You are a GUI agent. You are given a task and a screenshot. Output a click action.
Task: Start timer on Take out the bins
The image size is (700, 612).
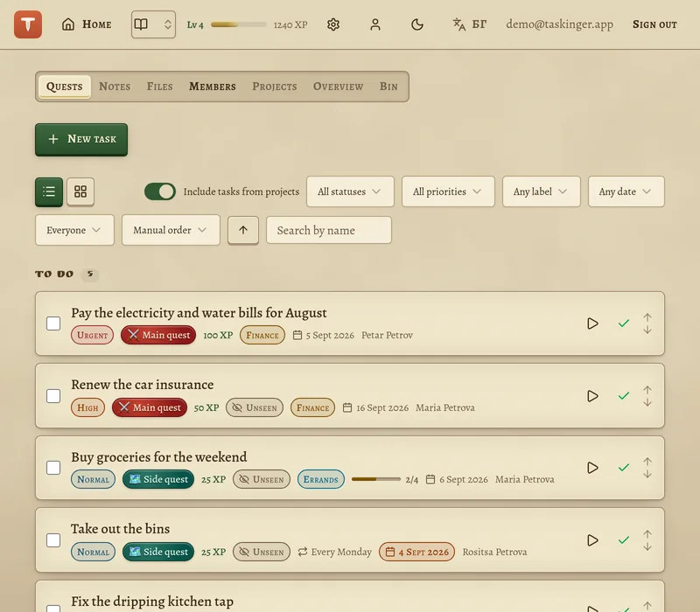[592, 540]
